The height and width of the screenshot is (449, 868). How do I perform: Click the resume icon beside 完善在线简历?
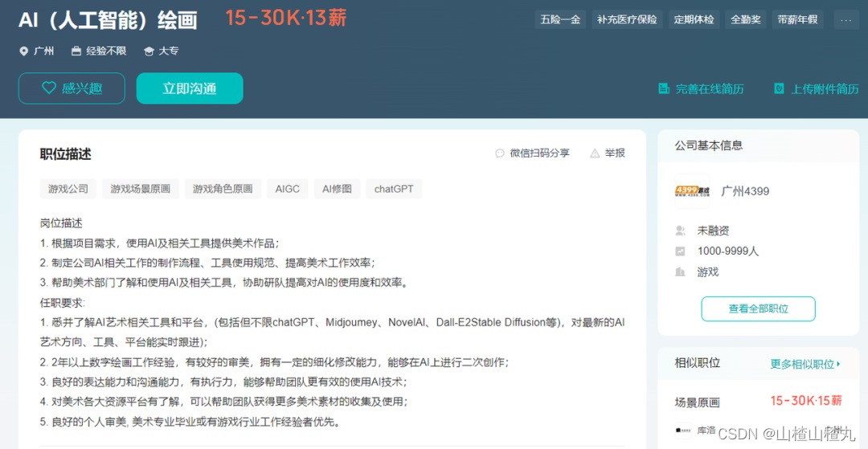tap(664, 88)
